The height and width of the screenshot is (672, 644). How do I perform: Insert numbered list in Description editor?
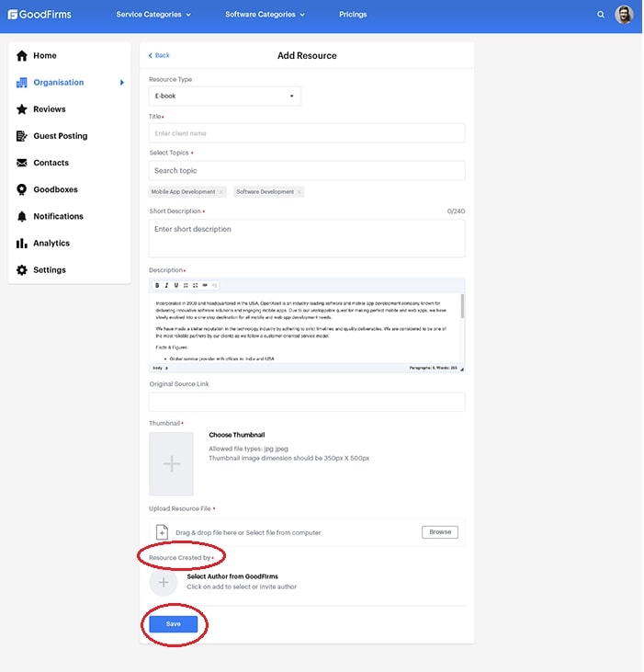click(x=186, y=285)
